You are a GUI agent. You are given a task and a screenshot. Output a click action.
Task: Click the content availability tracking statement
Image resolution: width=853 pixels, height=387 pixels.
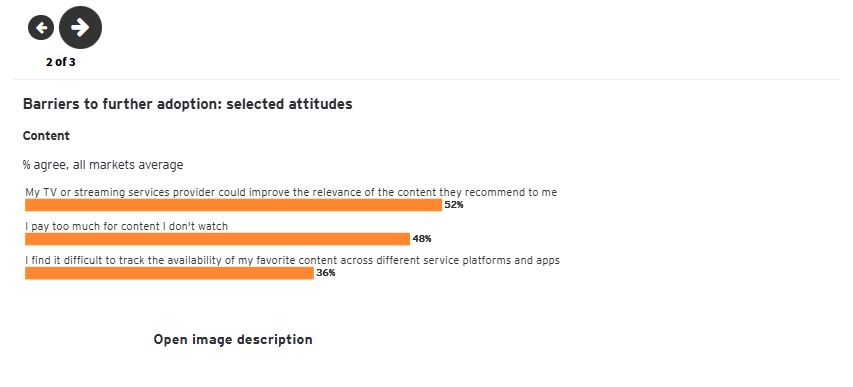click(x=292, y=260)
